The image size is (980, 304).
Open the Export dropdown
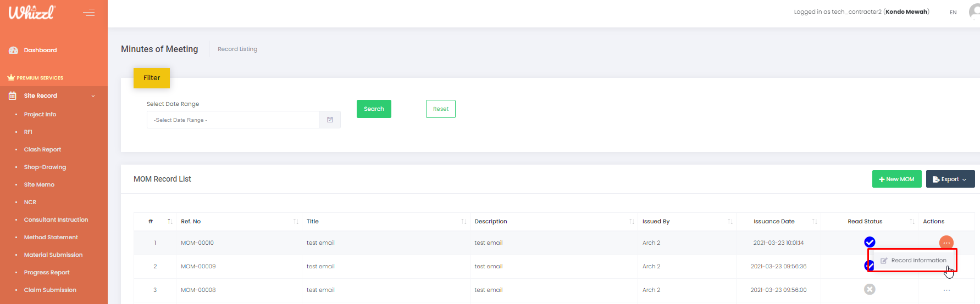tap(950, 179)
